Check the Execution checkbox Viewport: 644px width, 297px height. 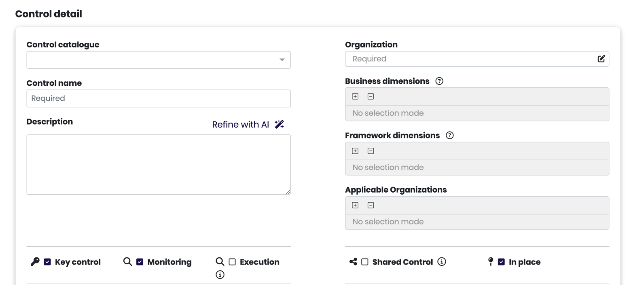232,262
